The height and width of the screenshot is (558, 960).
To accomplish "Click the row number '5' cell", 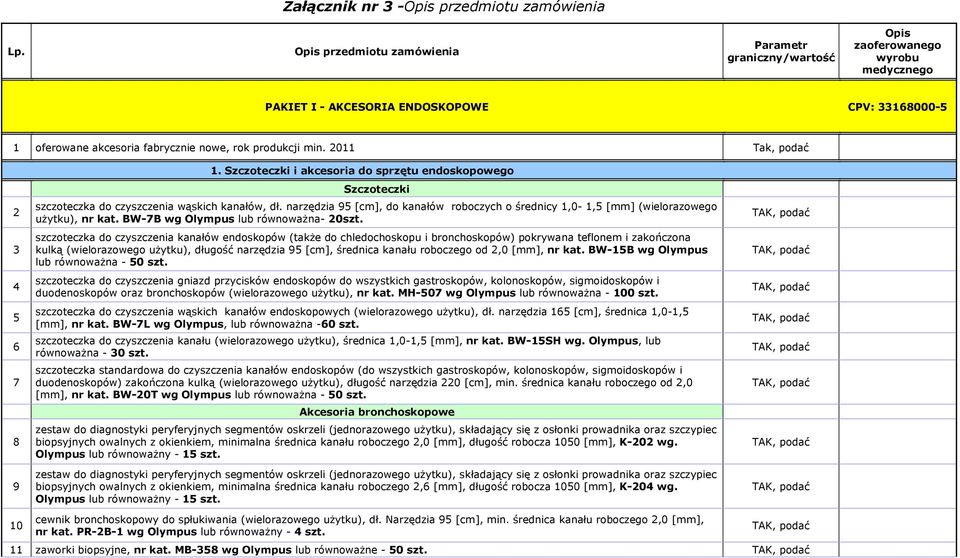I will [17, 317].
